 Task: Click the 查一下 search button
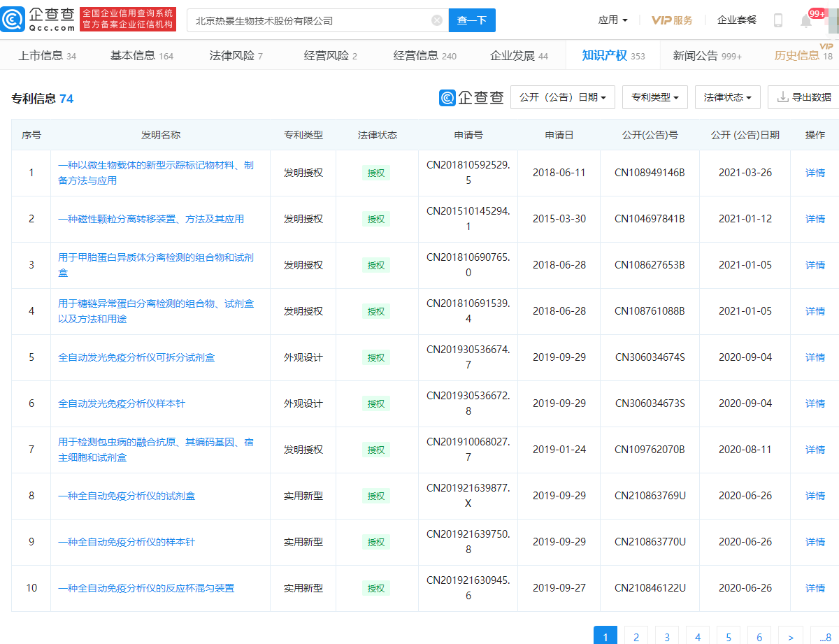click(472, 20)
